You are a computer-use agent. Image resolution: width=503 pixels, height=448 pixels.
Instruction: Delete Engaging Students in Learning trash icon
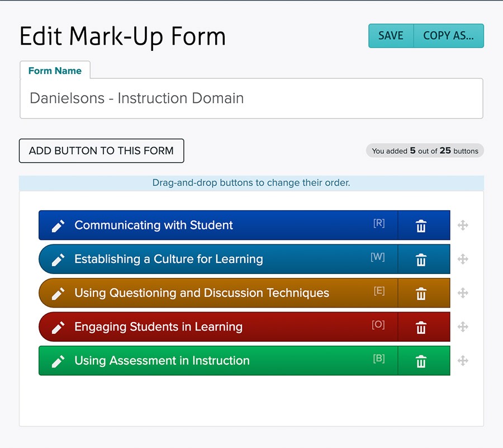pos(421,327)
